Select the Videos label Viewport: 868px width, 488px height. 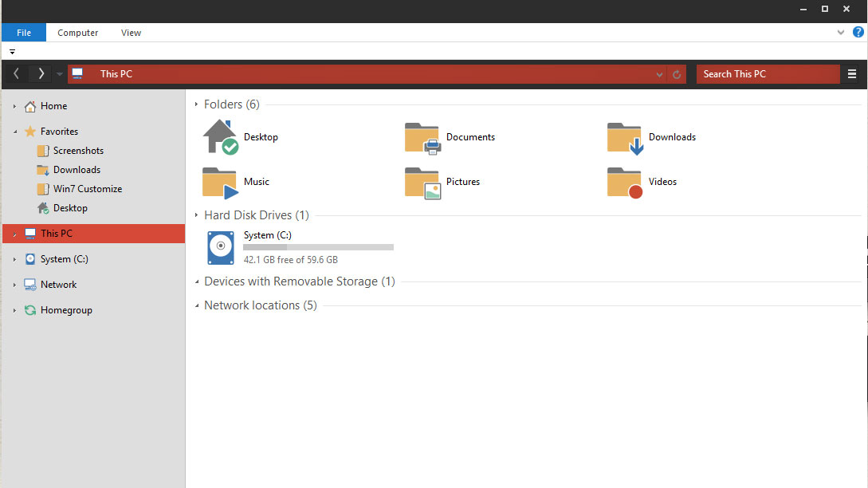(x=662, y=182)
